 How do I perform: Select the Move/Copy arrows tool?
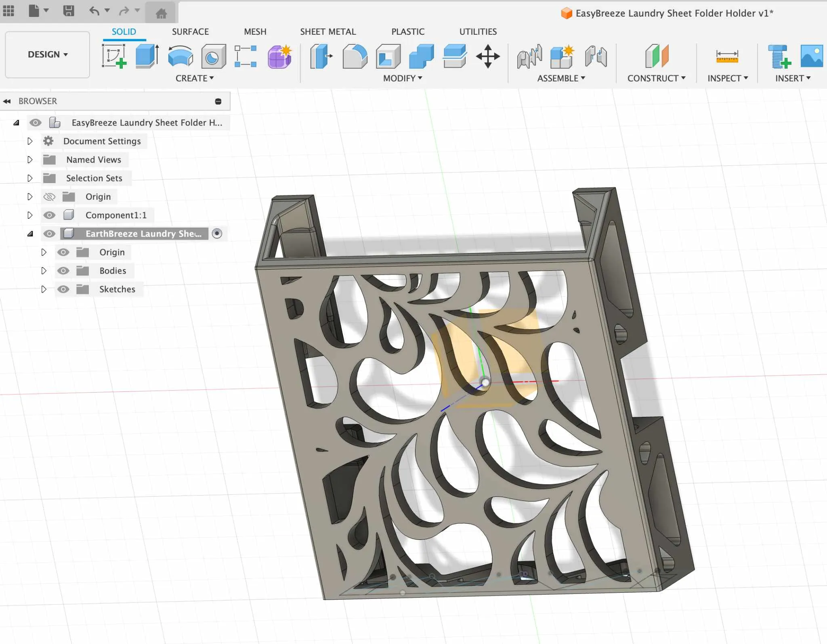tap(488, 56)
